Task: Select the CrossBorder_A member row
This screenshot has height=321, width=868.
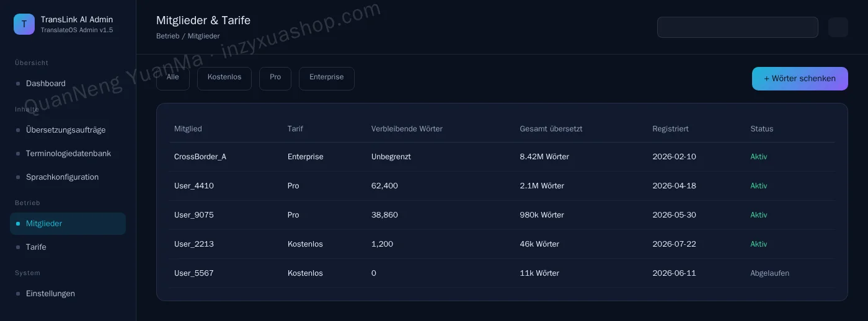Action: [502, 157]
